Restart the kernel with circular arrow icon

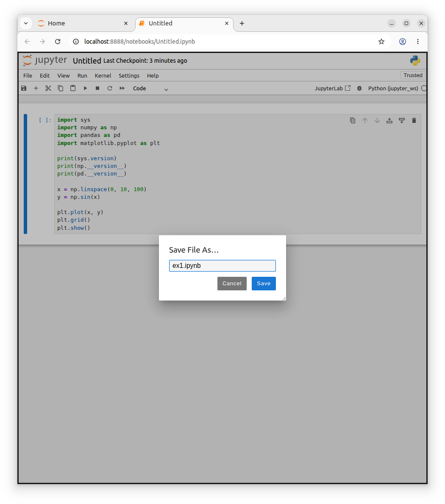[x=110, y=88]
